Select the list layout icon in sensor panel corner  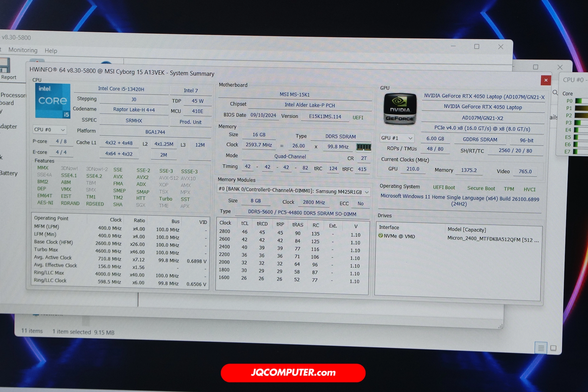[x=540, y=348]
